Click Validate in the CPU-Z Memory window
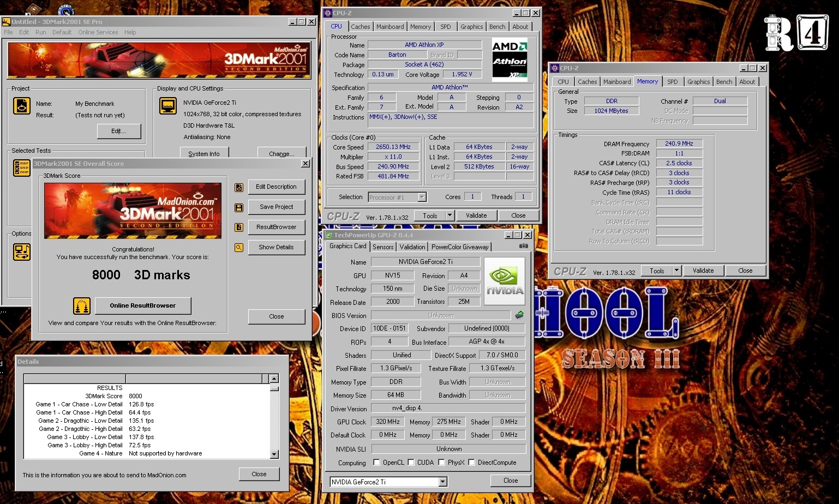This screenshot has height=504, width=839. pos(703,271)
